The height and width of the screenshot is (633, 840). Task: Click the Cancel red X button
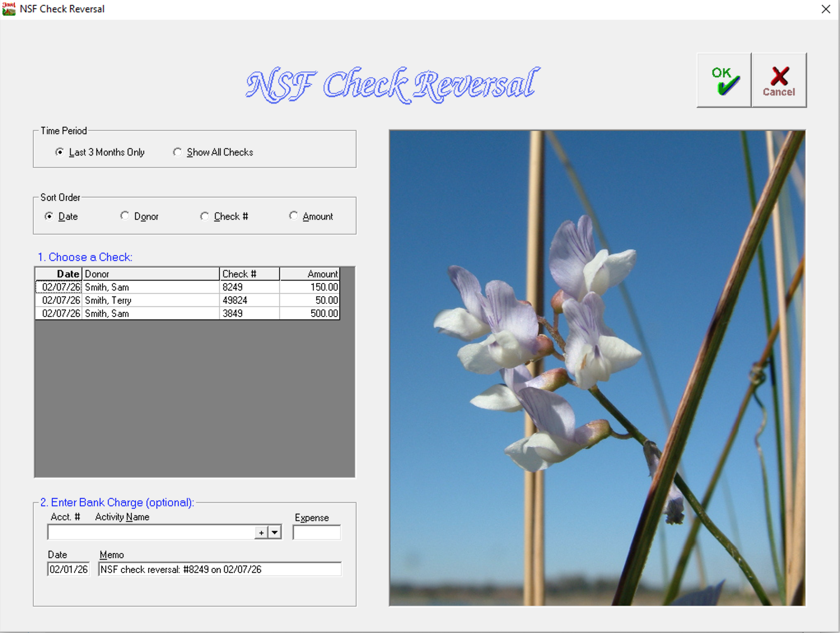pyautogui.click(x=779, y=80)
